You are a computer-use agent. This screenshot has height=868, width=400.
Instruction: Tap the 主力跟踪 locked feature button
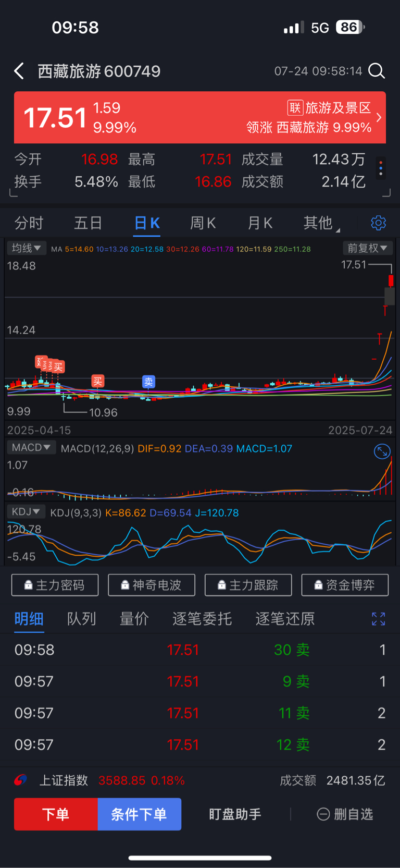248,585
